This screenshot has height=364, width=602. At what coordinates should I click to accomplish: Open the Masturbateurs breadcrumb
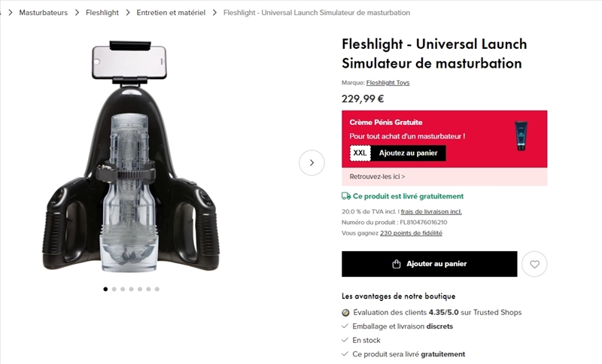[x=44, y=13]
